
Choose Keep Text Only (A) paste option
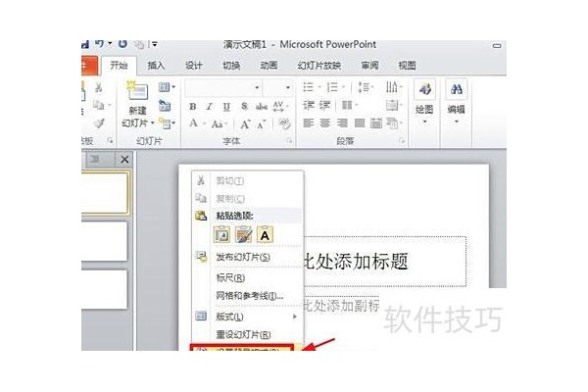265,234
